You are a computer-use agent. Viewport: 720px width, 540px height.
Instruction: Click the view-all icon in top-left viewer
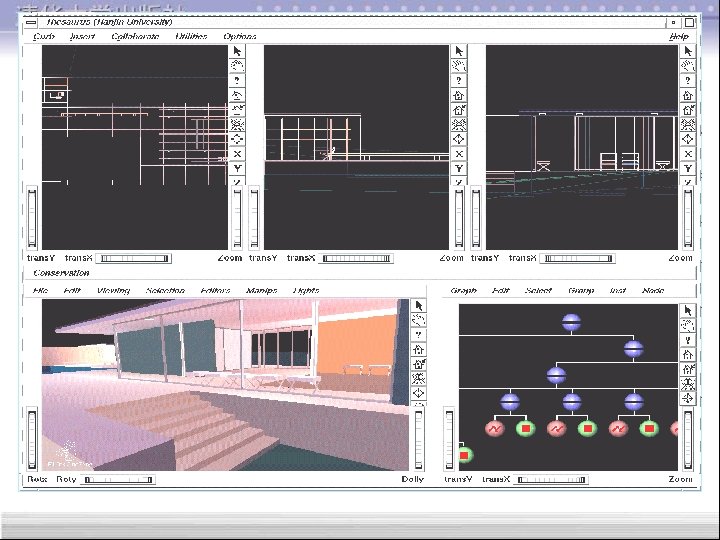point(237,124)
